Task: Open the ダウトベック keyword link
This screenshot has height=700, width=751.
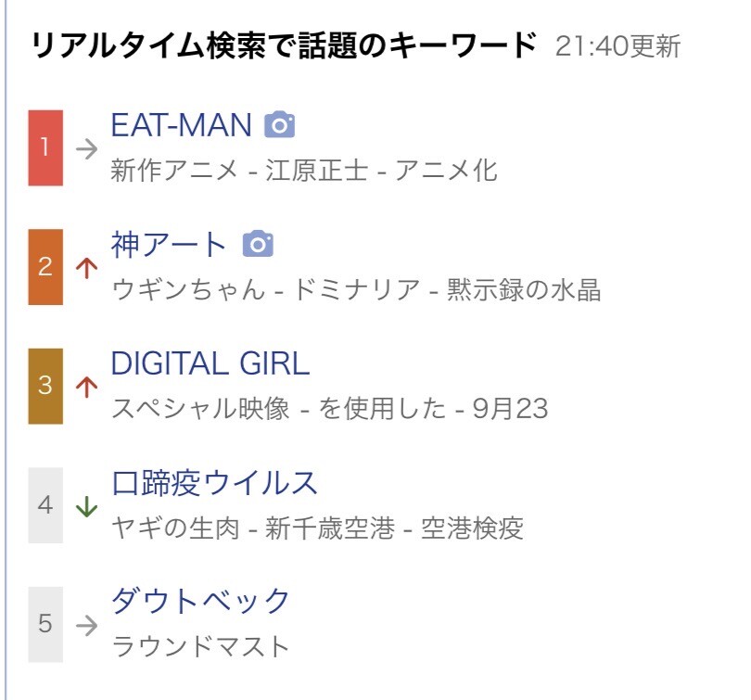Action: (200, 602)
